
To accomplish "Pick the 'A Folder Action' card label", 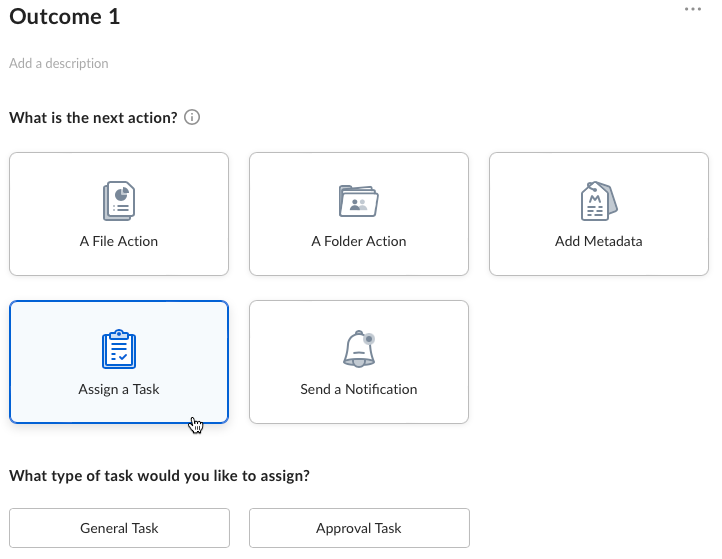I will coord(359,241).
